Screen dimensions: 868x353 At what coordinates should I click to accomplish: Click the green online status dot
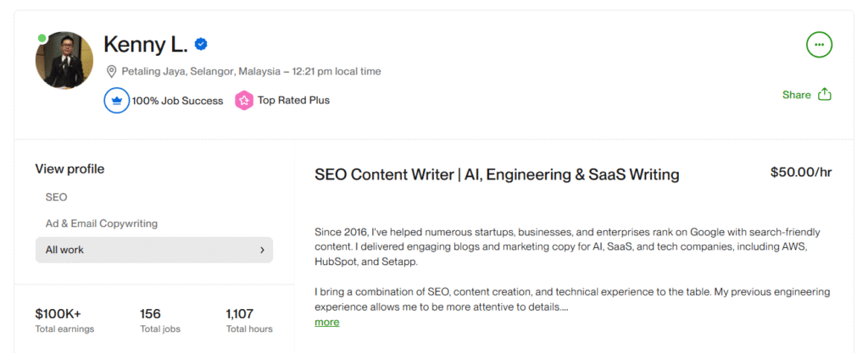click(x=42, y=38)
